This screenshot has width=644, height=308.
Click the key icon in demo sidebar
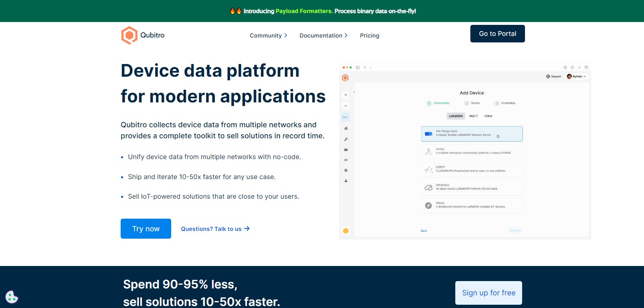[x=346, y=139]
